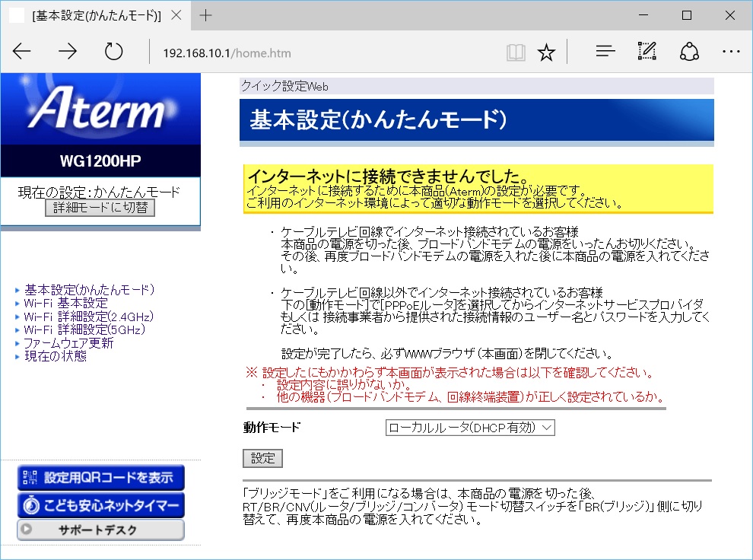
Task: Click the QR code icon on 設定用QRコード button
Action: [x=30, y=477]
